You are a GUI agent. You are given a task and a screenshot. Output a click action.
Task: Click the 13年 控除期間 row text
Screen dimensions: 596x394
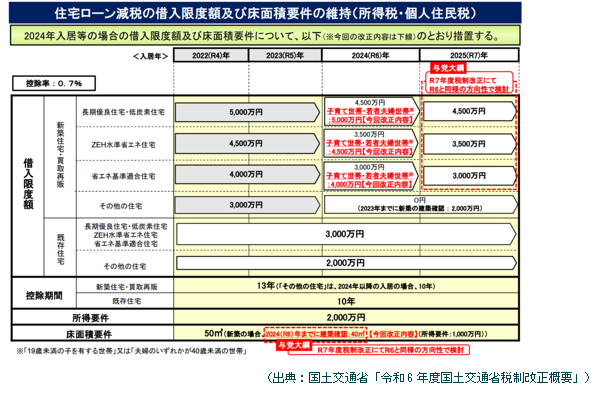(346, 286)
